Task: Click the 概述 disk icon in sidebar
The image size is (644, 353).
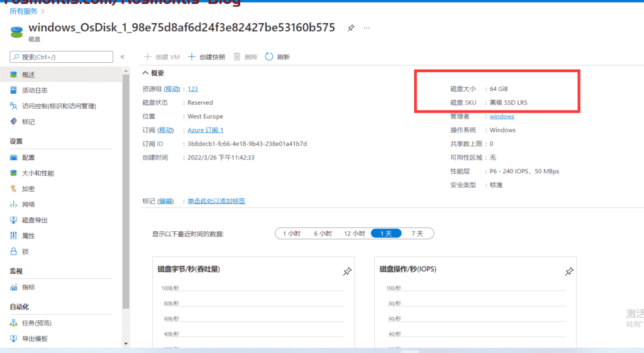Action: [14, 75]
